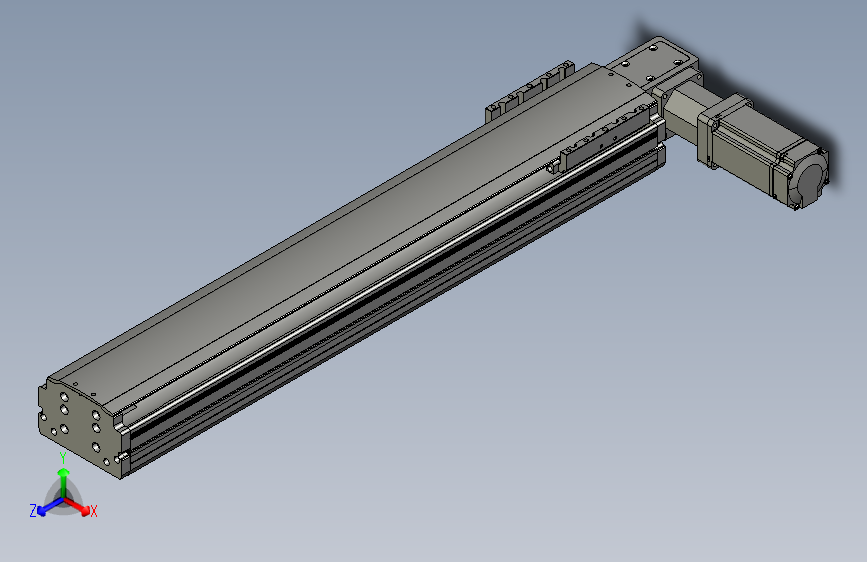Select the long top cover of the actuator
Screen dimensions: 867x562
point(354,238)
